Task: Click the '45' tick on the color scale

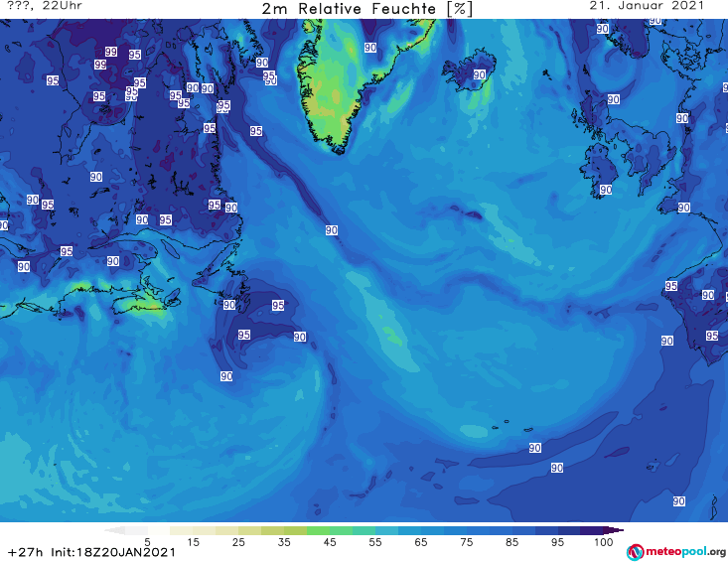Action: (x=330, y=542)
